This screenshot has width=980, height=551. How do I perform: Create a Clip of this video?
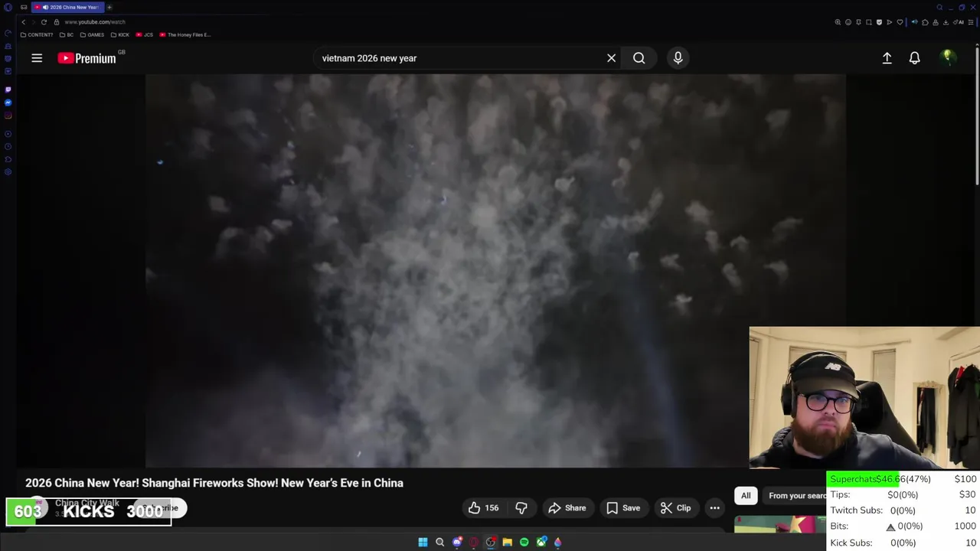[x=675, y=508]
